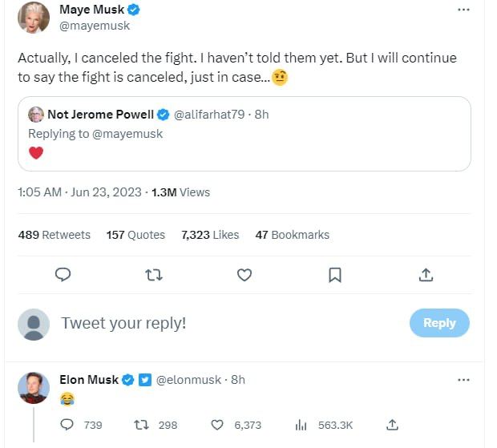Like the main tweet with the heart icon
Image resolution: width=497 pixels, height=448 pixels.
point(244,275)
